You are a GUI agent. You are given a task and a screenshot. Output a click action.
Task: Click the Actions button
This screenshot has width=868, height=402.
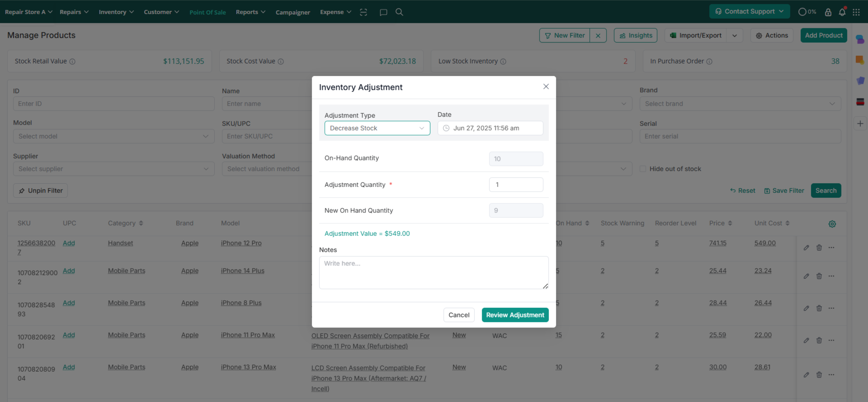772,35
